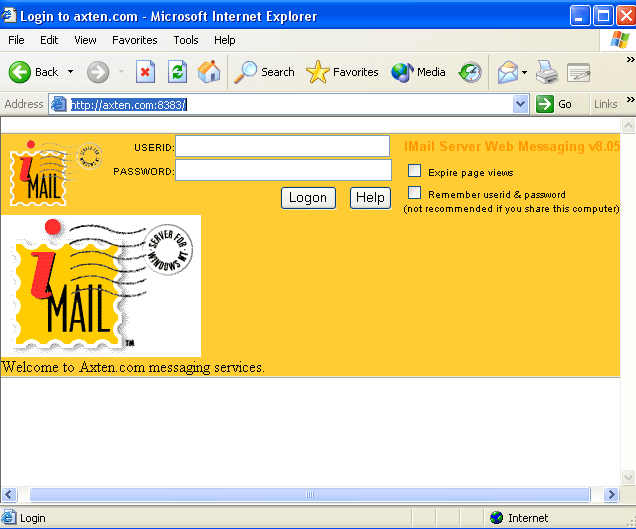Click the Back navigation arrow icon

coord(19,72)
